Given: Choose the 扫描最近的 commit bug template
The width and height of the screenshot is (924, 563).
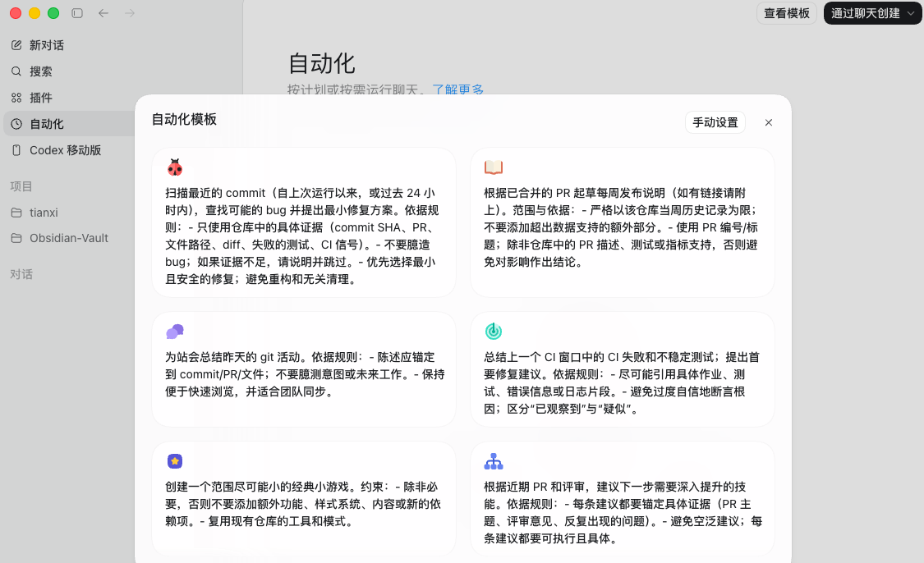Looking at the screenshot, I should click(303, 222).
